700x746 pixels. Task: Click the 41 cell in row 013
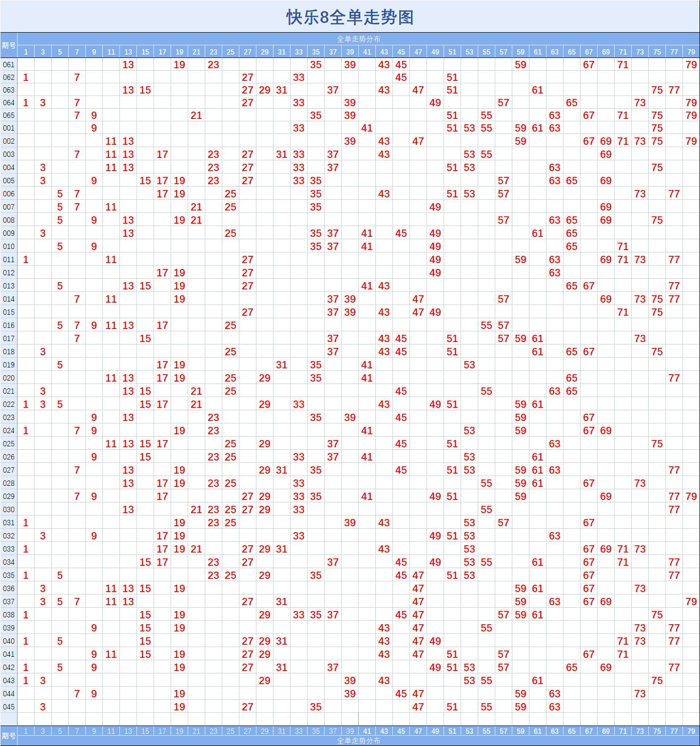point(367,286)
